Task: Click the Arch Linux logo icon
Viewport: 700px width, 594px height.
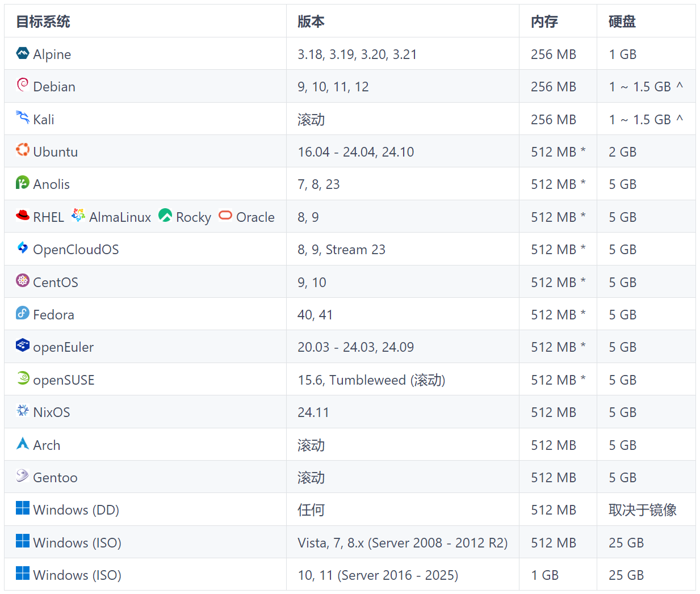Action: point(23,443)
